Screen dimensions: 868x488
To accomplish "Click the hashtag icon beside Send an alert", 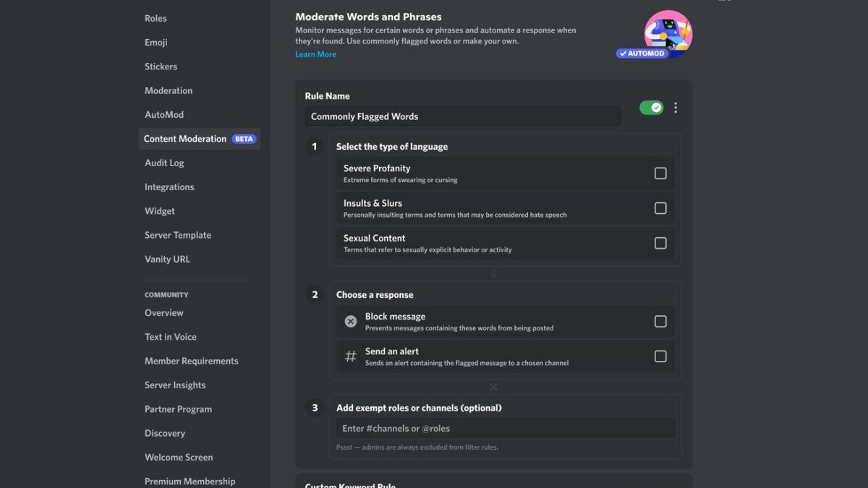I will (351, 356).
